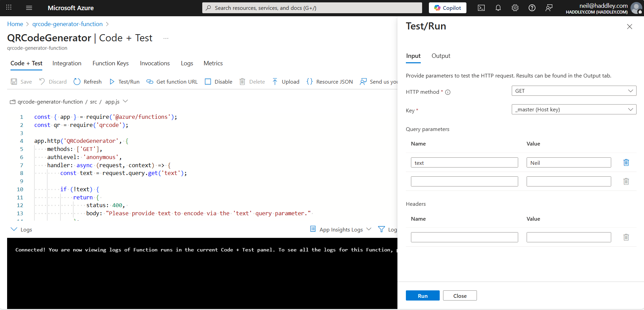644x310 pixels.
Task: Open the Resource JSON view
Action: (x=329, y=82)
